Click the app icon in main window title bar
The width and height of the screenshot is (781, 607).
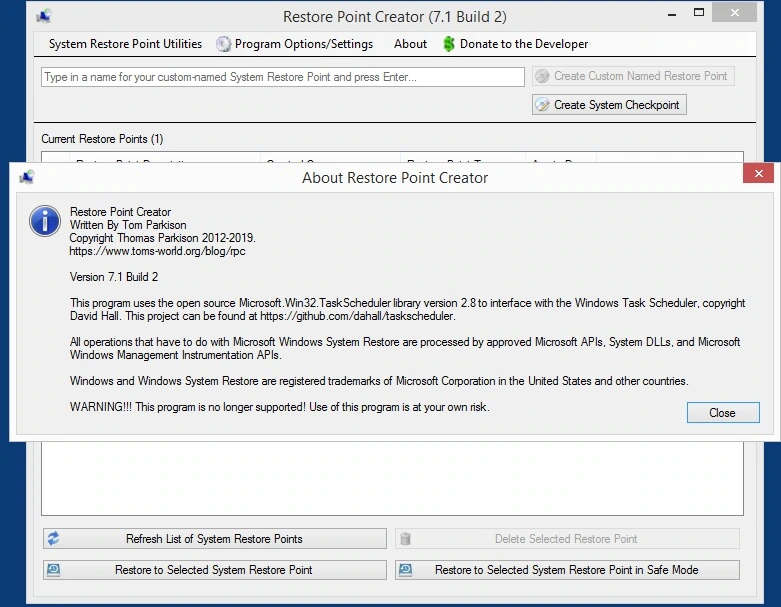tap(44, 16)
